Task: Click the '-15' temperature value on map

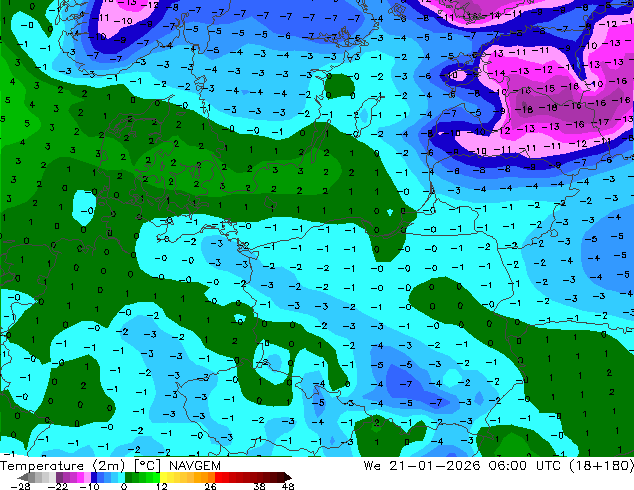Action: 548,88
